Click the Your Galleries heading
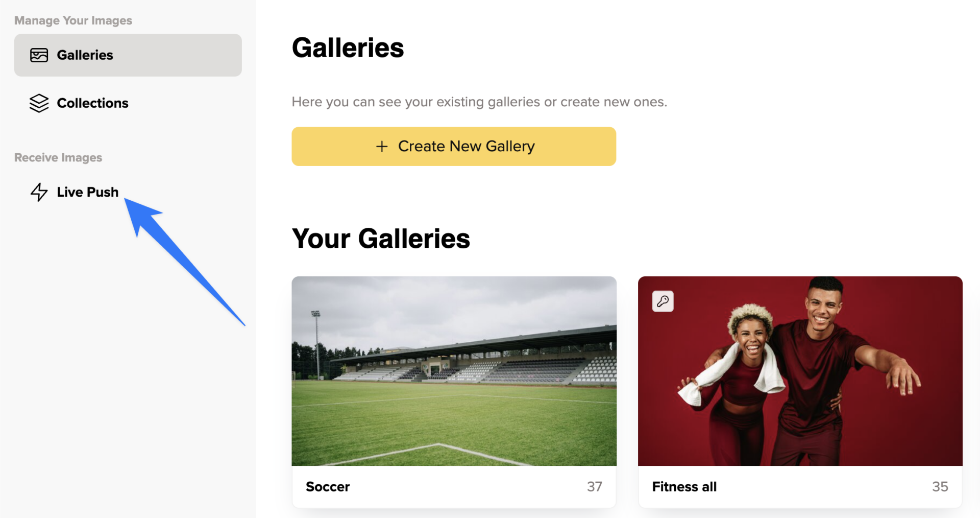980x518 pixels. click(x=381, y=239)
